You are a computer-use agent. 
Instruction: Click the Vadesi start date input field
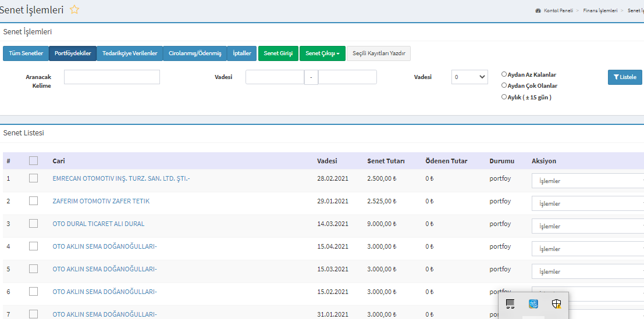coord(275,77)
